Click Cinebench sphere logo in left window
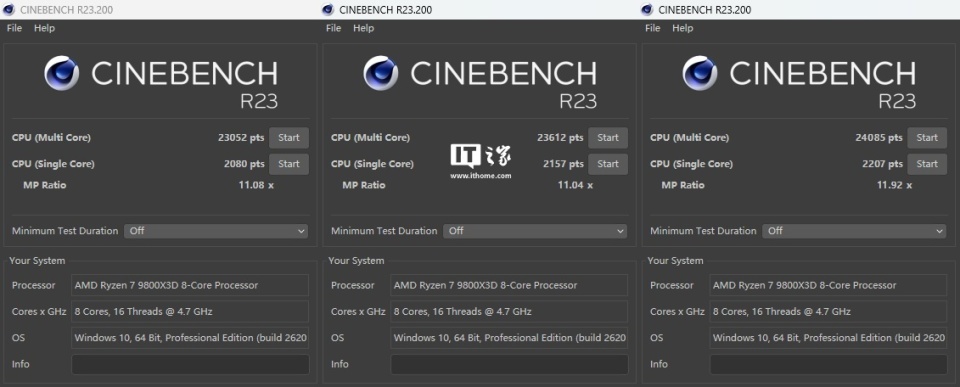960x387 pixels. 61,73
